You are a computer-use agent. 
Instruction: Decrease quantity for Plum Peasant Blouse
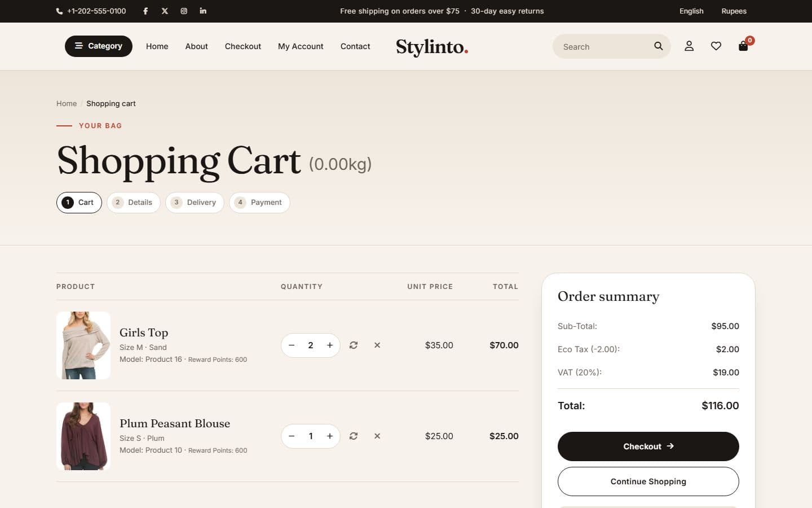tap(292, 436)
